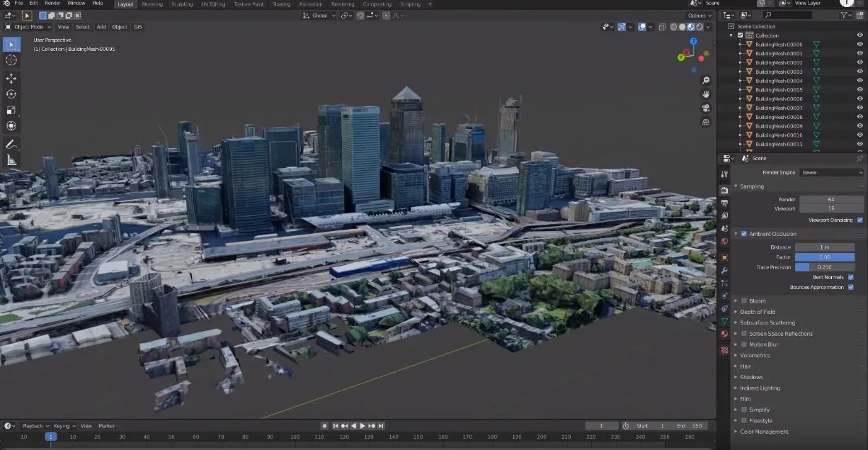
Task: Switch to Wireframe viewport shading
Action: click(673, 27)
